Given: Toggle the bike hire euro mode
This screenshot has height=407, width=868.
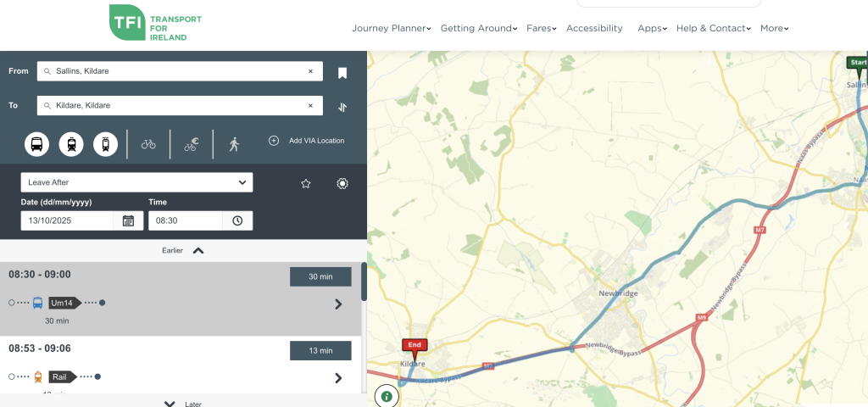Looking at the screenshot, I should (x=192, y=144).
